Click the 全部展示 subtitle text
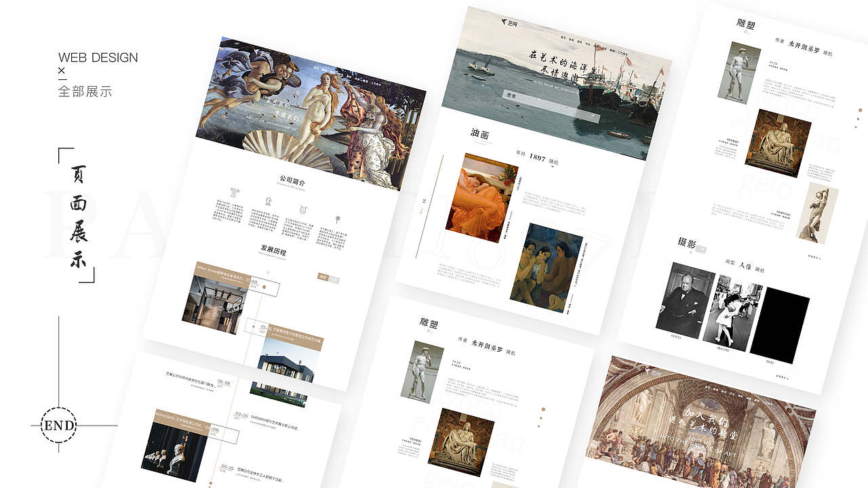The width and height of the screenshot is (868, 488). tap(85, 91)
